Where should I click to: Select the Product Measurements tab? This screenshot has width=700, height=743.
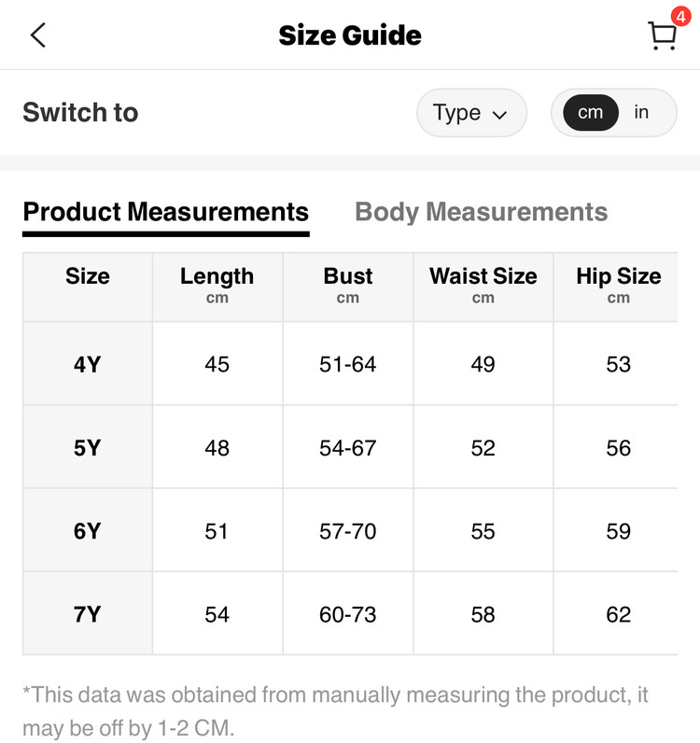(x=166, y=212)
